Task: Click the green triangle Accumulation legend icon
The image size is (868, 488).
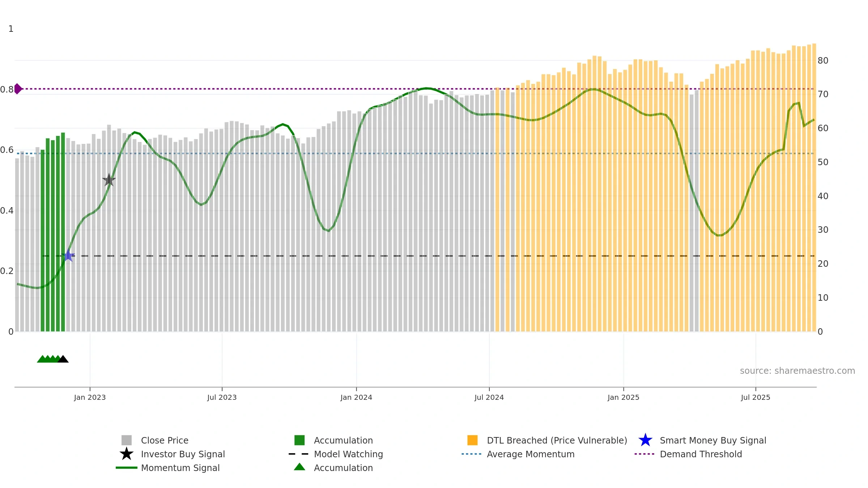Action: (x=299, y=467)
